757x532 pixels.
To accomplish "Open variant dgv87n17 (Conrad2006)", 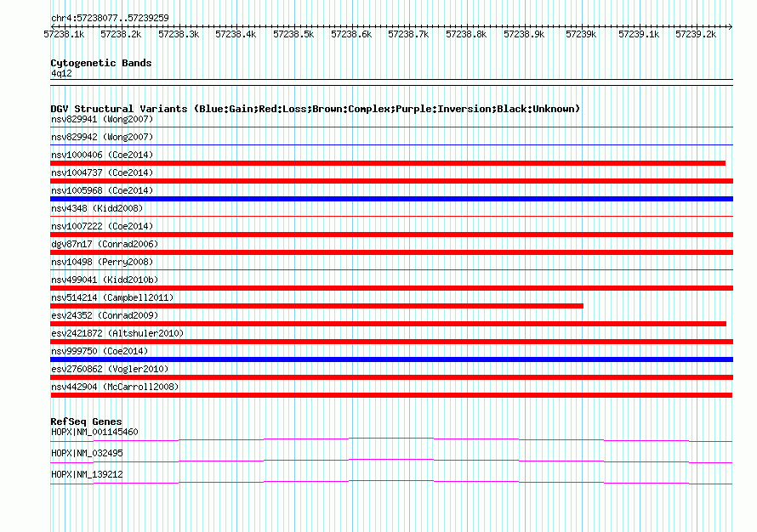I will point(105,244).
